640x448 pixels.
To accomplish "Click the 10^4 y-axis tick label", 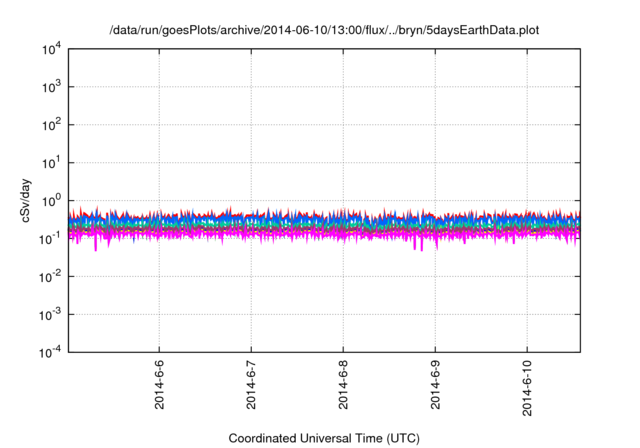I will point(51,49).
